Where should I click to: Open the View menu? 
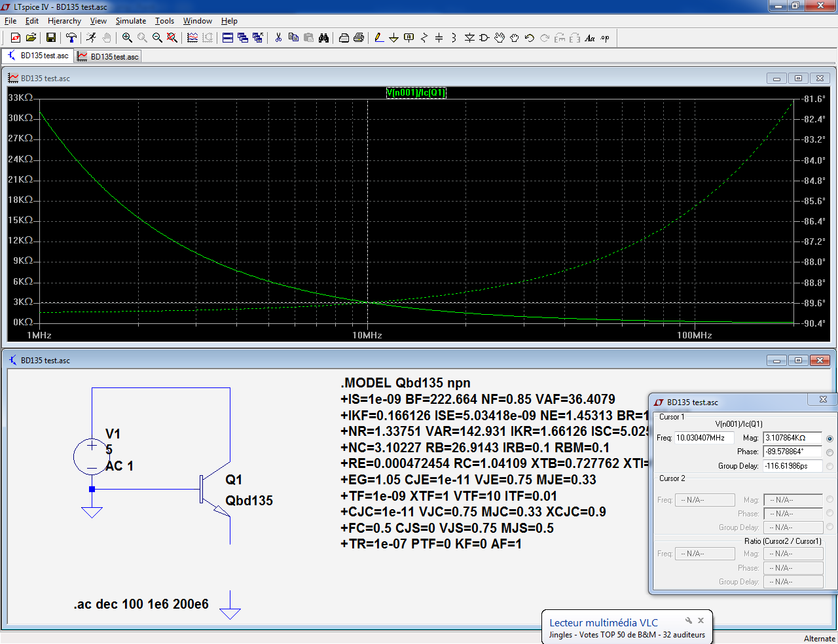tap(98, 21)
